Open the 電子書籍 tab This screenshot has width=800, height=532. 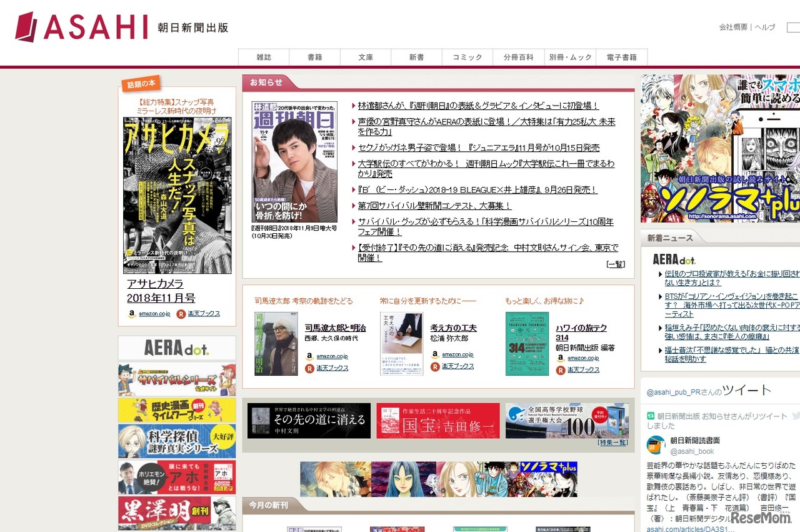621,58
